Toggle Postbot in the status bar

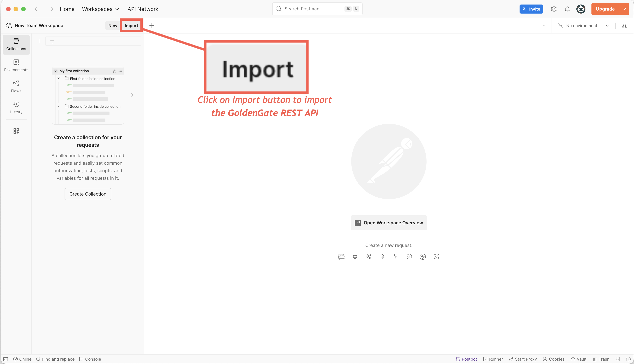click(466, 359)
